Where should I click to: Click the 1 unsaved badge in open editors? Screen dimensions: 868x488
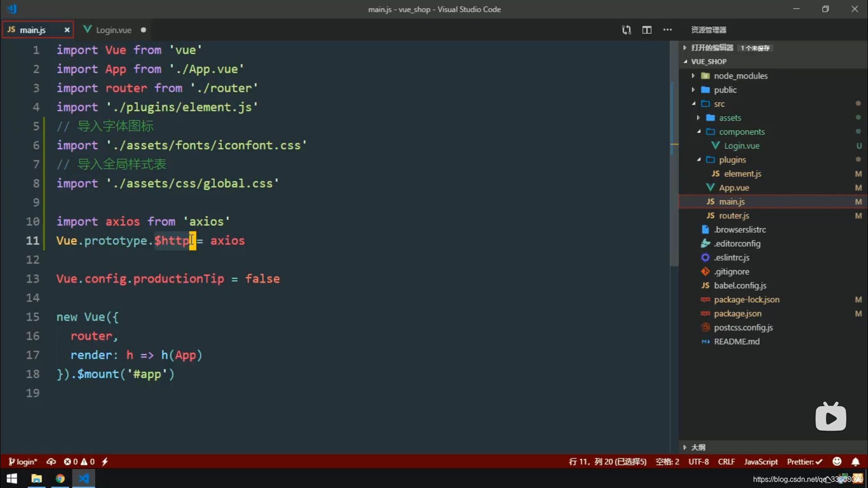[x=755, y=48]
